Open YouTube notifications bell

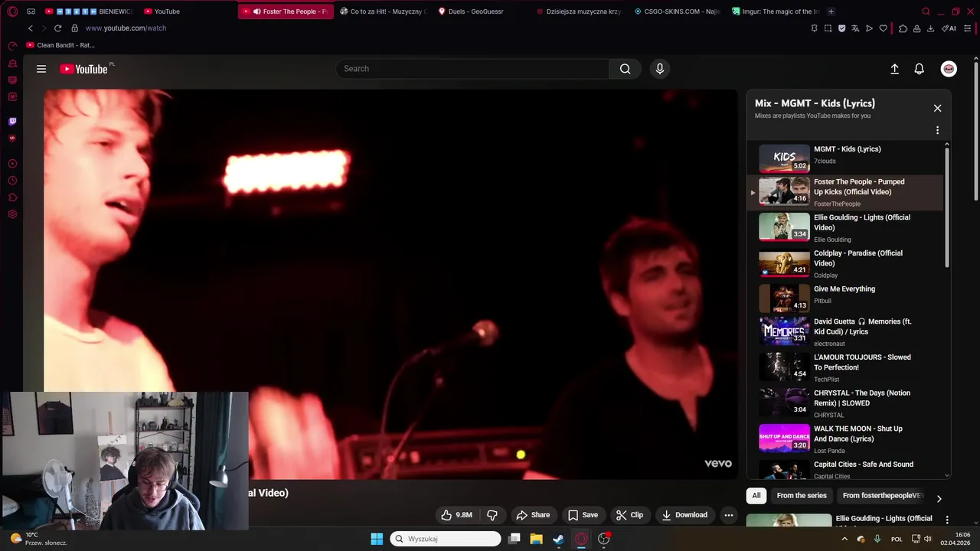point(920,69)
